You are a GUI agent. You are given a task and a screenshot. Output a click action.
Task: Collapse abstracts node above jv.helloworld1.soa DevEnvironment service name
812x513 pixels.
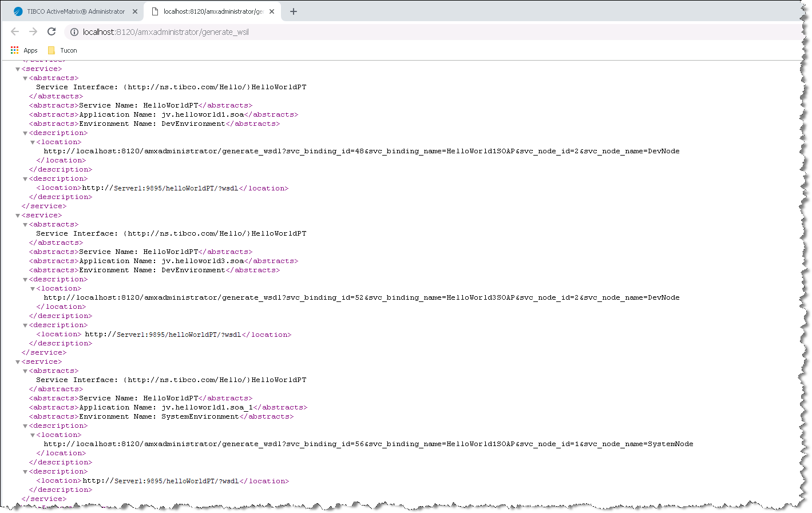click(25, 78)
